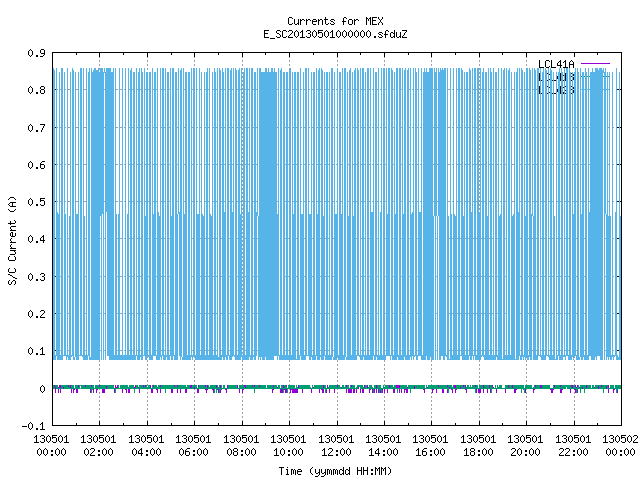
Task: Click the 130501 02:00 time tick label
Action: pyautogui.click(x=98, y=446)
